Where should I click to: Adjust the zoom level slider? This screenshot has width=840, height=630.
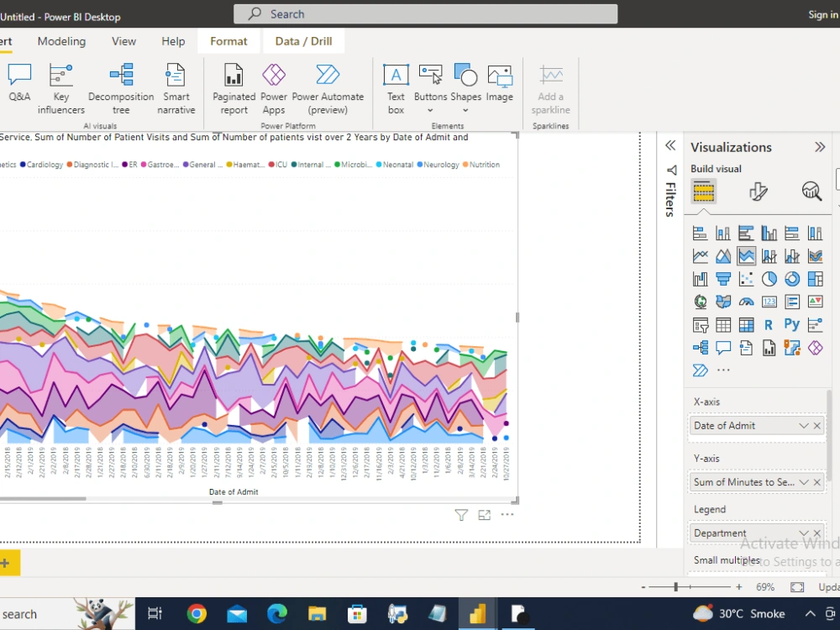(x=676, y=587)
